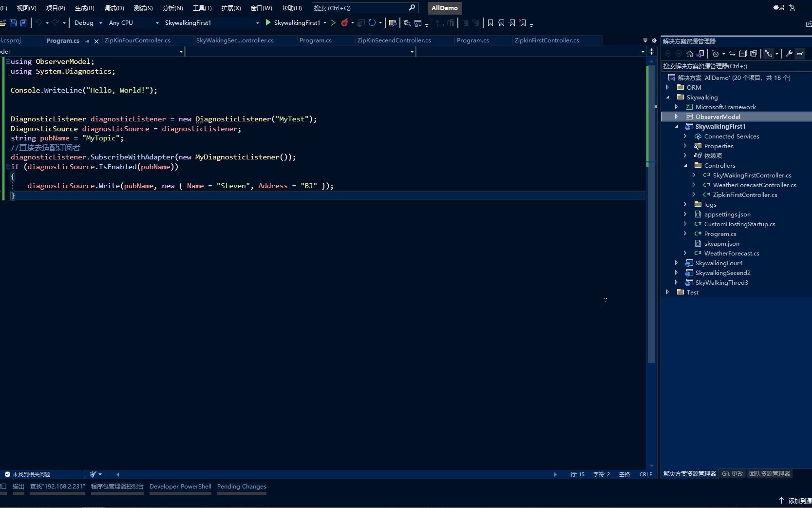
Task: Click Start Without Debugging outline play icon
Action: 333,23
